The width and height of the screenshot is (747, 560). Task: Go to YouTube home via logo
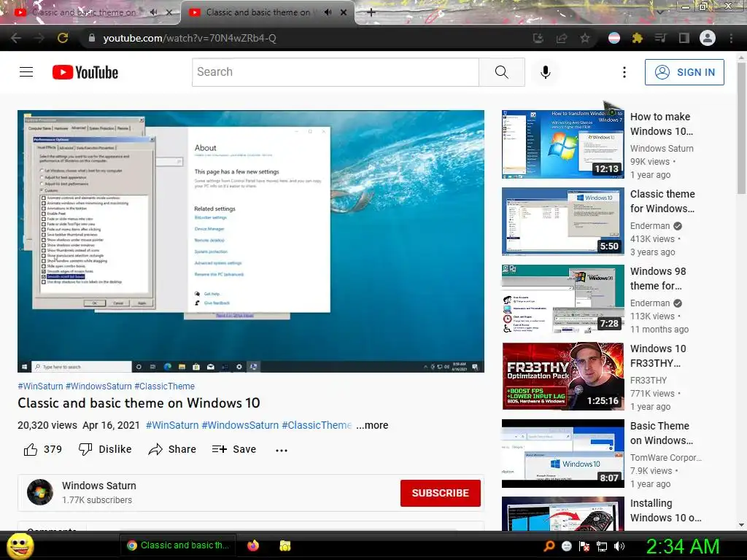[x=85, y=72]
